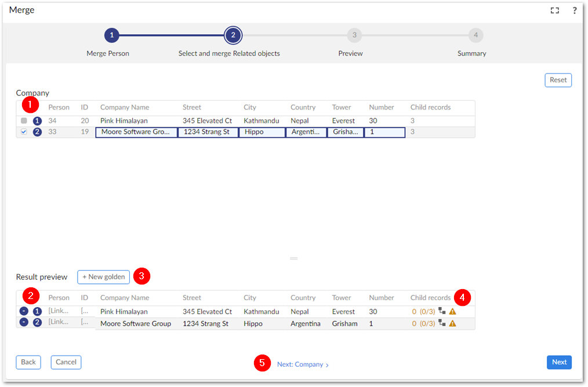Screen dimensions: 588x387
Task: Jump to step 3 Preview circle
Action: click(x=354, y=35)
